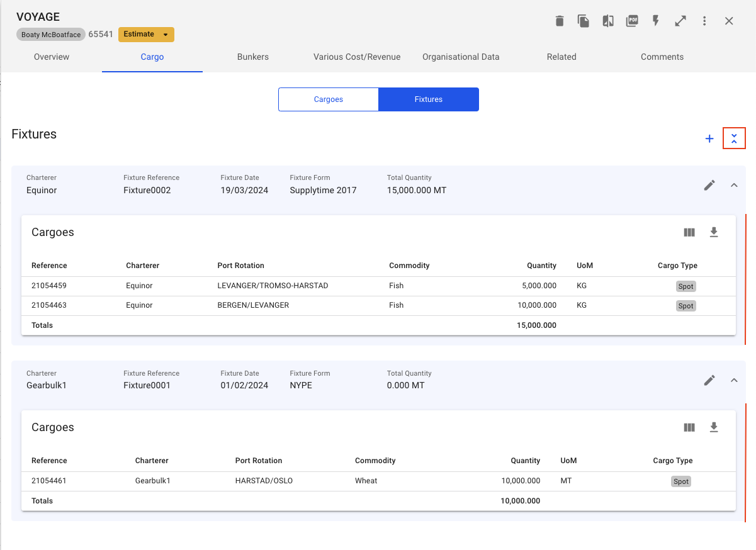Open the three-dot more options menu
This screenshot has width=756, height=550.
point(704,21)
